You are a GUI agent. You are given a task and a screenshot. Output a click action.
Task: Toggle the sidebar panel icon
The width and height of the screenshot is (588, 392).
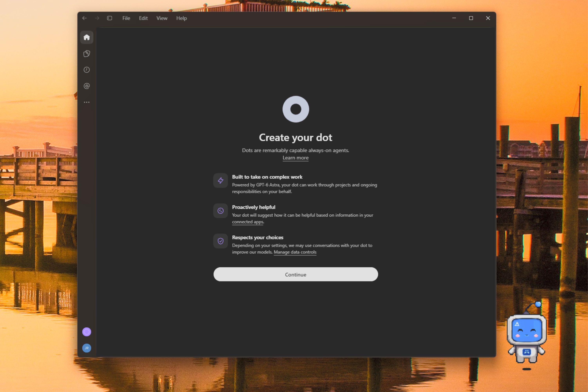(109, 18)
